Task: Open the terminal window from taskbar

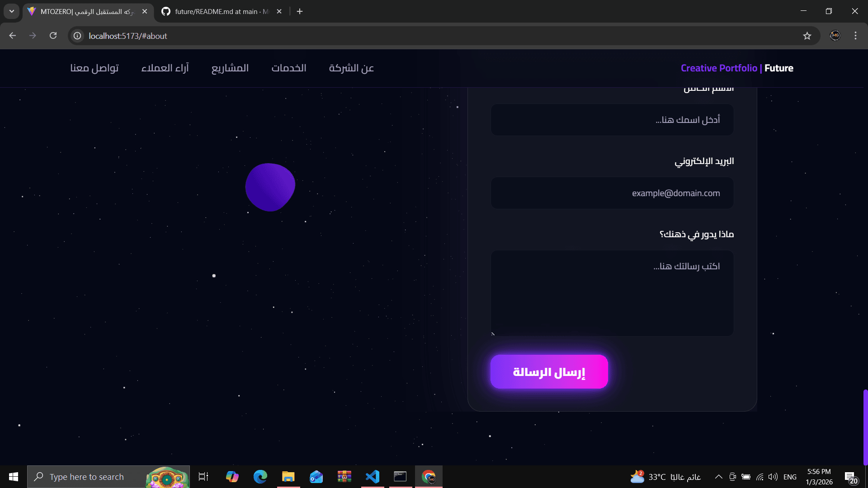Action: (x=401, y=477)
